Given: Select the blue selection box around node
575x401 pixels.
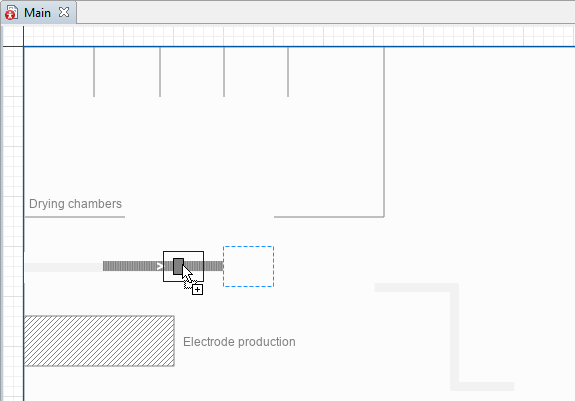Looking at the screenshot, I should pyautogui.click(x=183, y=266).
